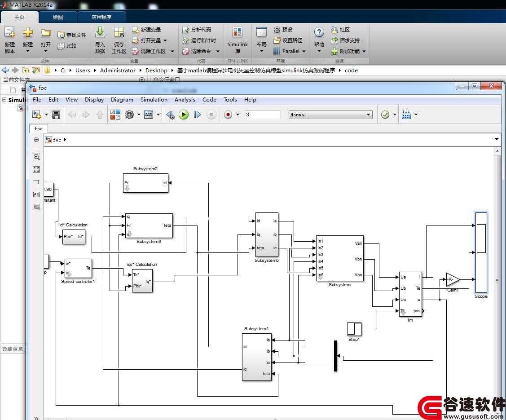Expand the Layout (布局) dropdown
This screenshot has width=506, height=420.
pos(261,51)
